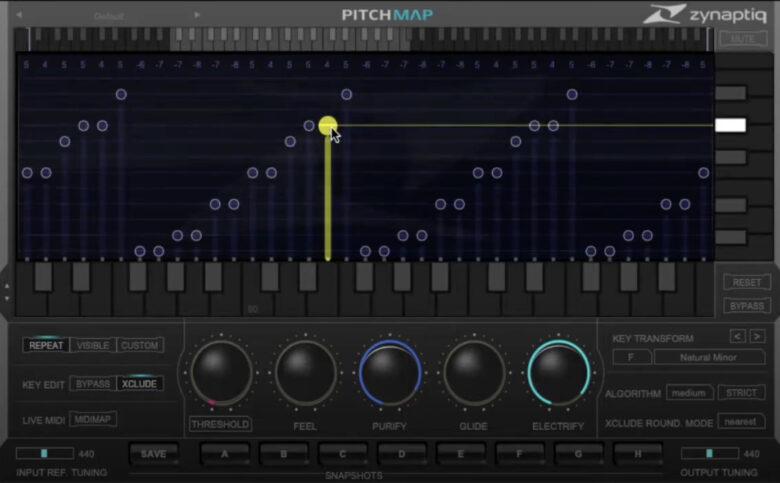Step Key Transform to previous key

pos(738,337)
